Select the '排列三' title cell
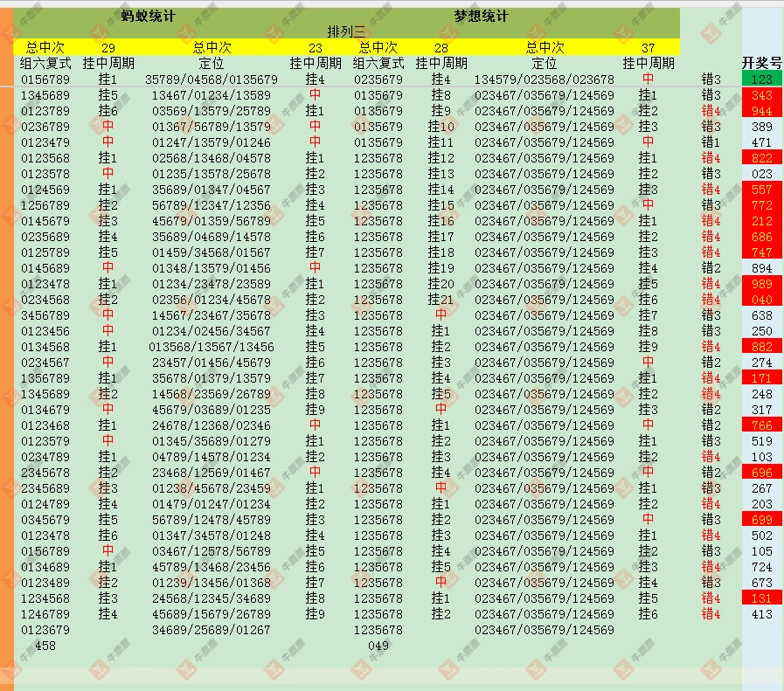 click(346, 31)
